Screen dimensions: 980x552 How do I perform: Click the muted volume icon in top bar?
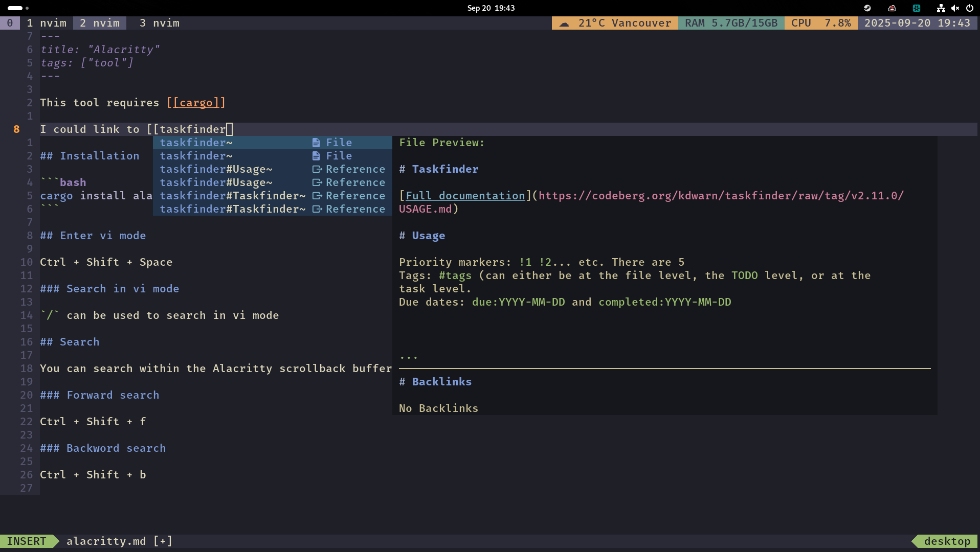pos(955,8)
